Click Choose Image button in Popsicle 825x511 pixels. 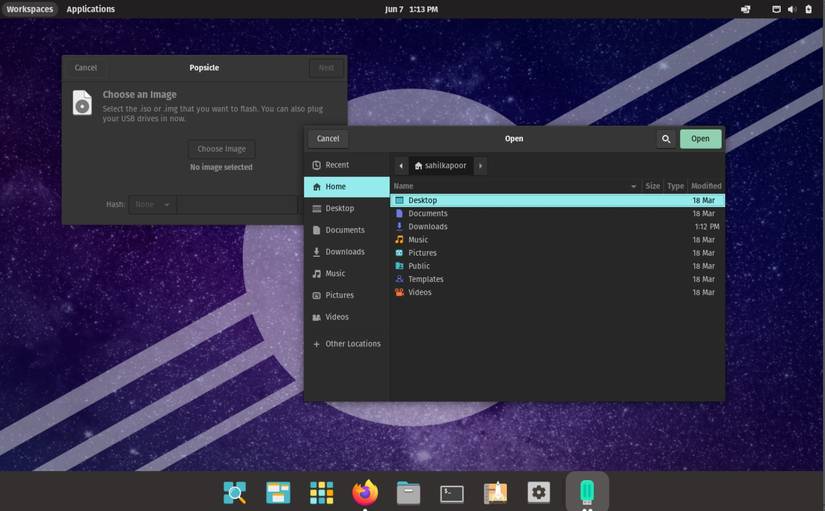[x=222, y=149]
